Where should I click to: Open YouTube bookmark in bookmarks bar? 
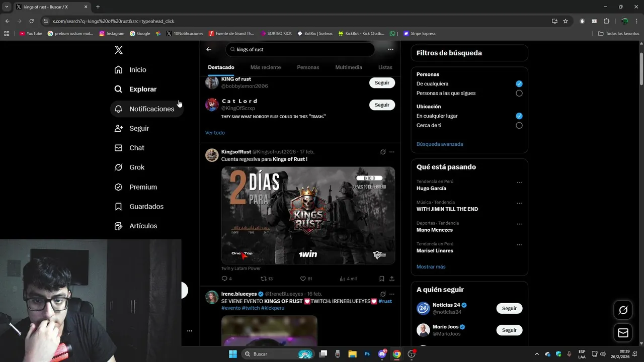(31, 34)
